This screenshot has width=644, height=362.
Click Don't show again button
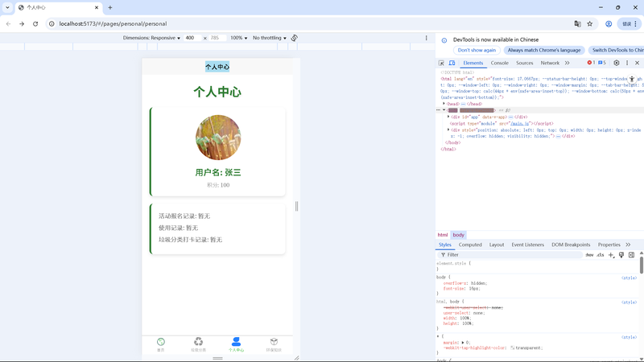(477, 50)
